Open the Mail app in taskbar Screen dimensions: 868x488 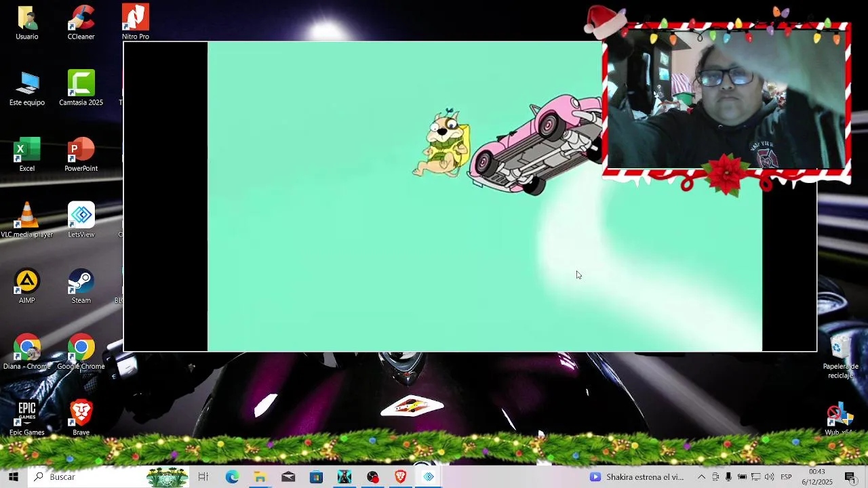pyautogui.click(x=288, y=477)
